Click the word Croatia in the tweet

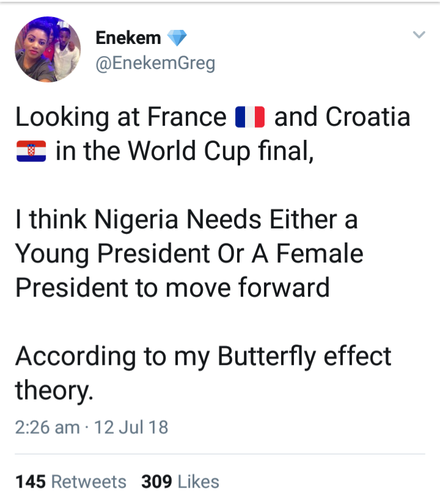[368, 117]
